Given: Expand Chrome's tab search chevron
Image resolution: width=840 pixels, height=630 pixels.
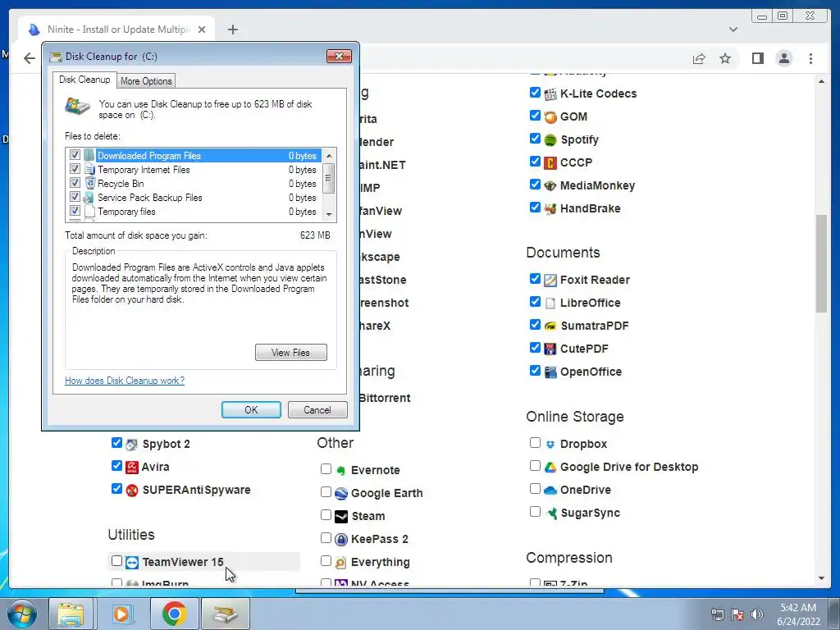Looking at the screenshot, I should [733, 30].
